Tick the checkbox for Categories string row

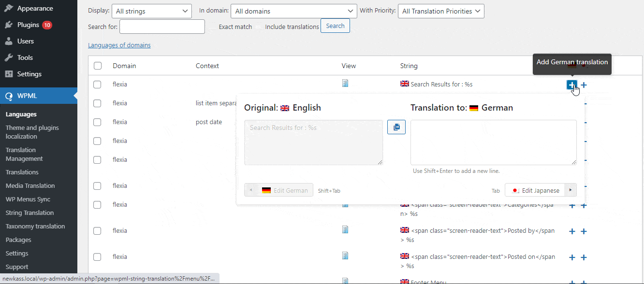pos(97,205)
